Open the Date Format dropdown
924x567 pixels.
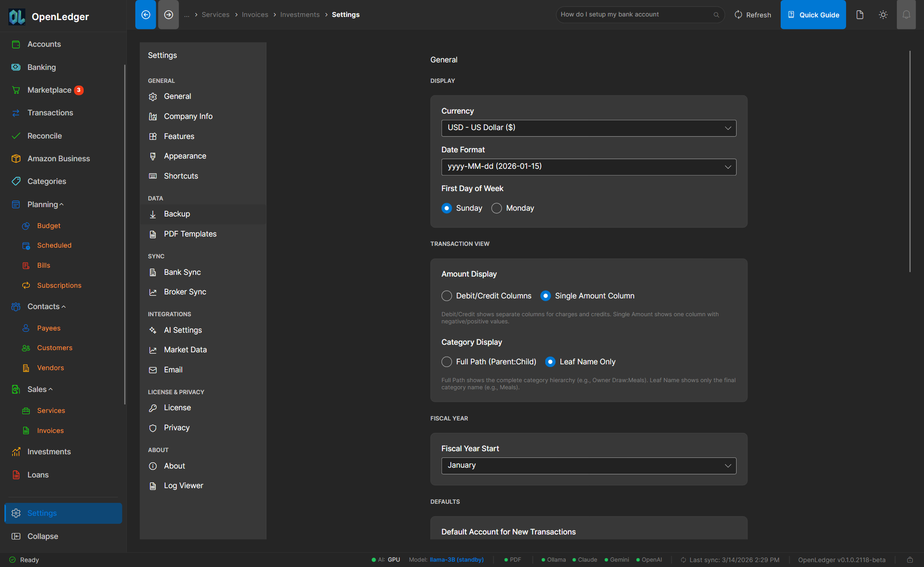588,167
